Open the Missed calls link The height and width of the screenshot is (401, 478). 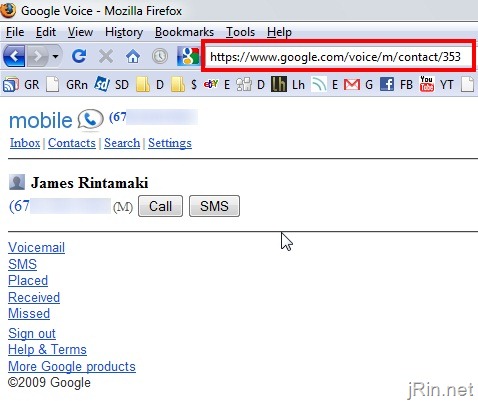click(29, 314)
